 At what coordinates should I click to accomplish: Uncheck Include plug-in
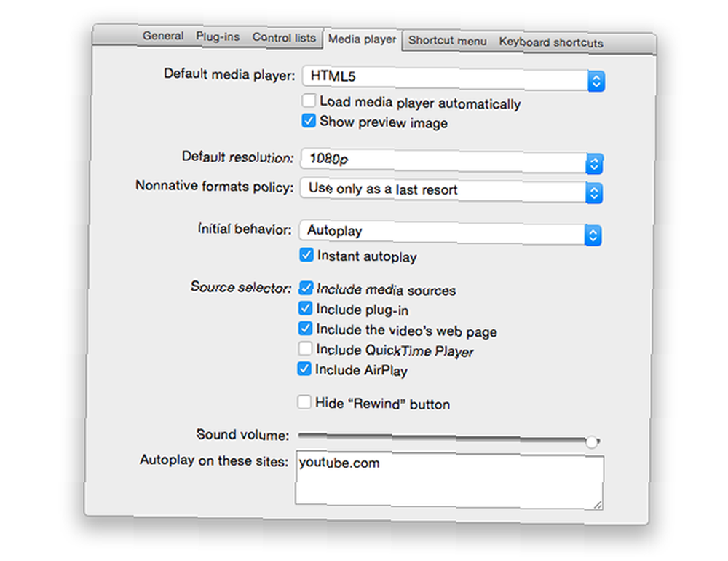[x=306, y=308]
